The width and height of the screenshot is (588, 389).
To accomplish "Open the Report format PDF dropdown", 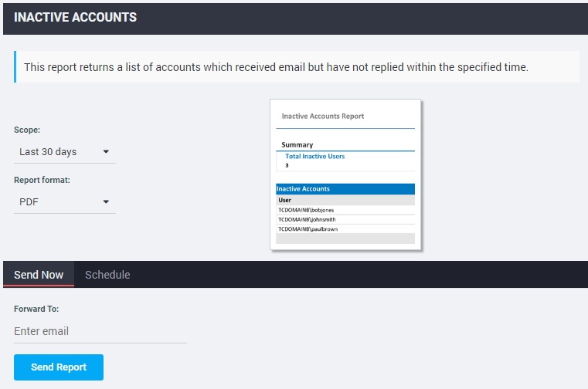I will (x=65, y=202).
